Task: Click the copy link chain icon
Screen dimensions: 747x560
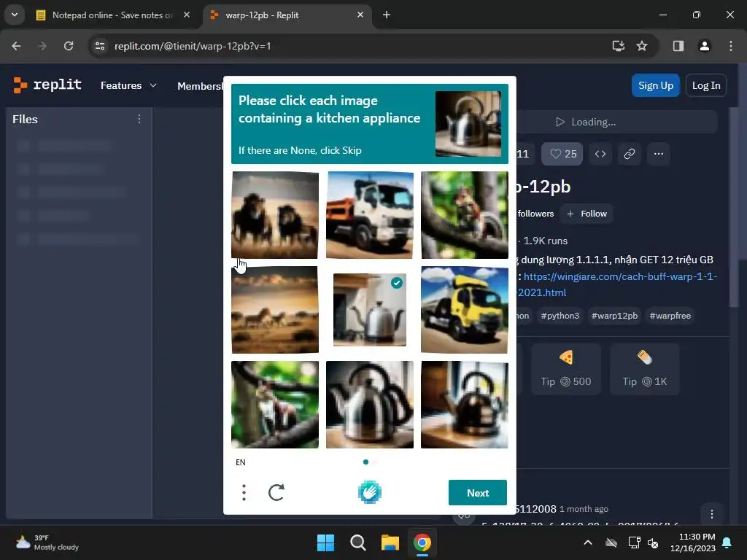Action: [630, 154]
